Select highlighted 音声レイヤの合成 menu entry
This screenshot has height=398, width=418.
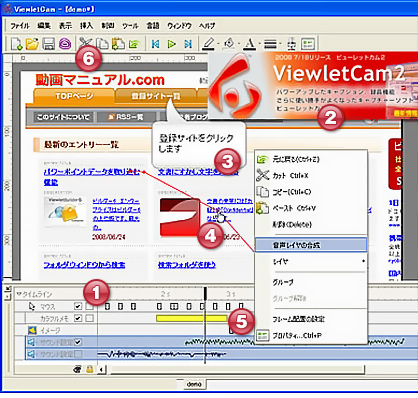pos(311,245)
